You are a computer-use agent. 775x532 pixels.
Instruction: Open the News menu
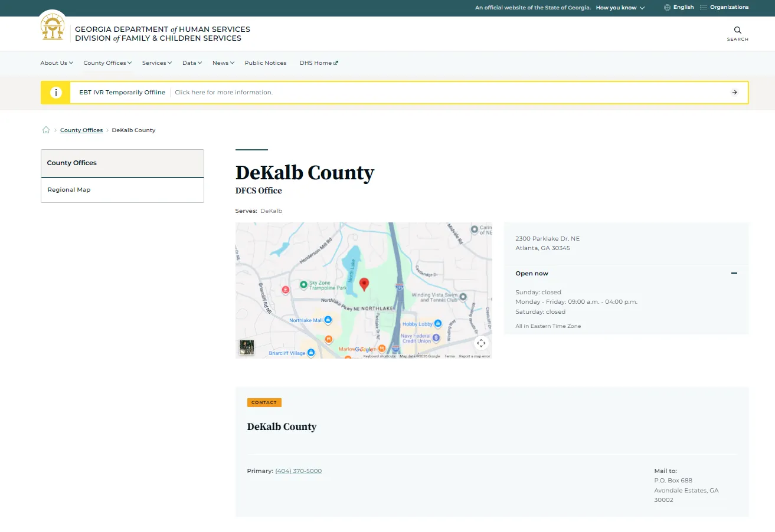click(x=224, y=63)
